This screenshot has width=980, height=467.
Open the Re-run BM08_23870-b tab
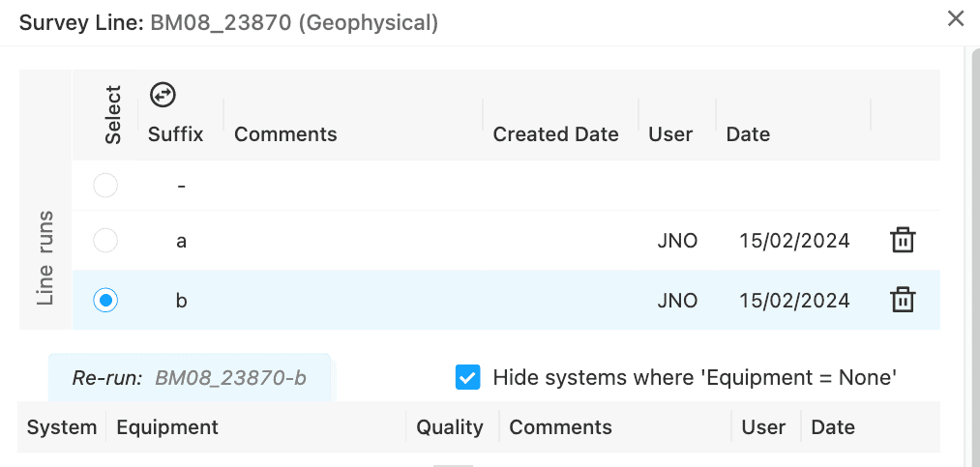pyautogui.click(x=190, y=378)
